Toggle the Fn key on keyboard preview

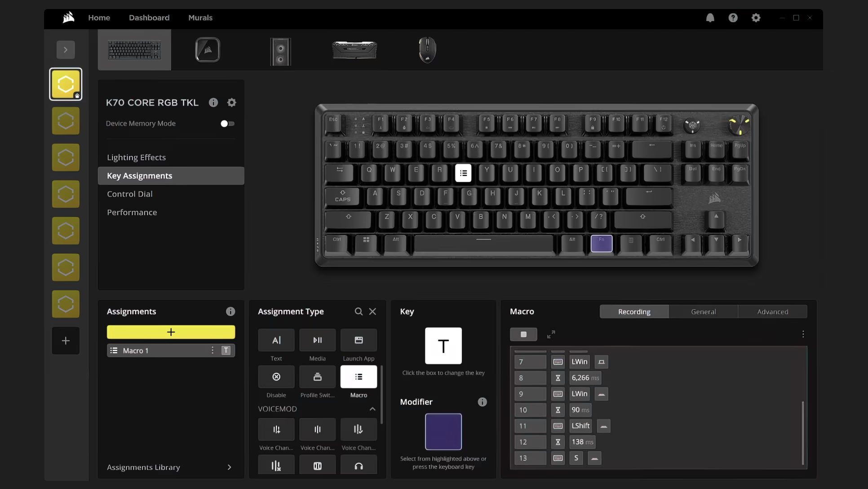click(601, 244)
